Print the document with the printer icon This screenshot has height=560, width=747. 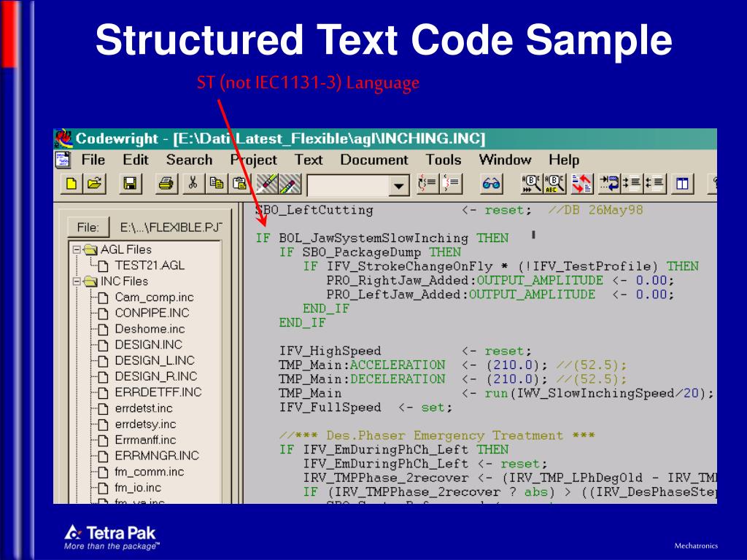pos(166,184)
